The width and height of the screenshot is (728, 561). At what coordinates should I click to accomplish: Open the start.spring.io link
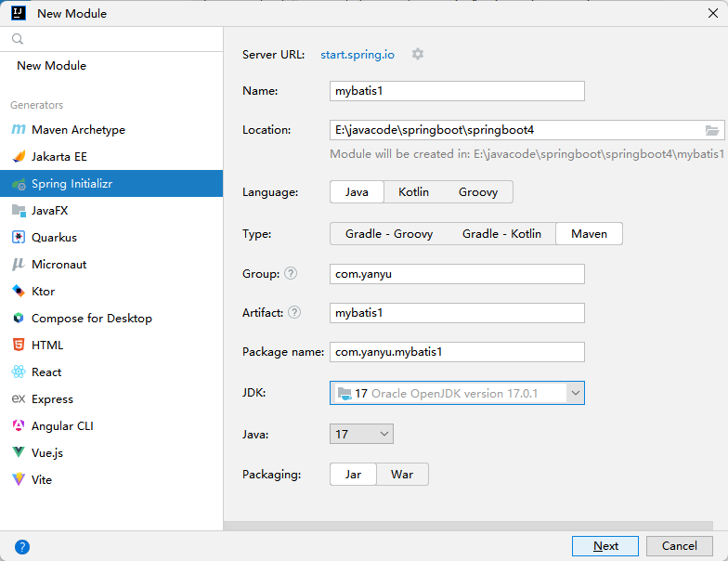(357, 54)
